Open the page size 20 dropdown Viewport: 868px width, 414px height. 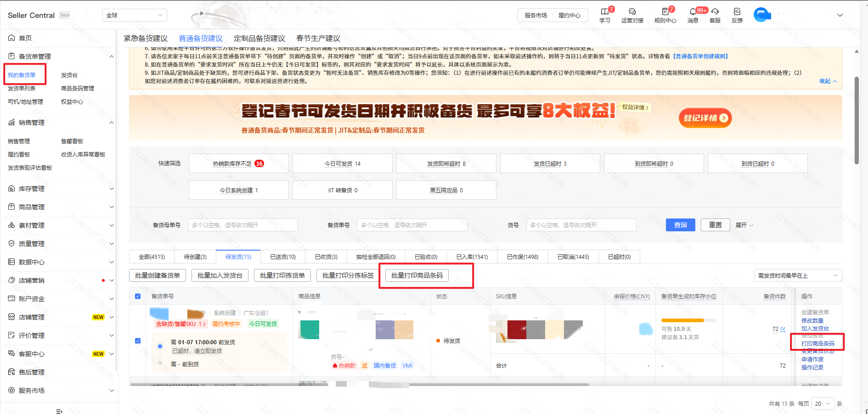coord(822,404)
